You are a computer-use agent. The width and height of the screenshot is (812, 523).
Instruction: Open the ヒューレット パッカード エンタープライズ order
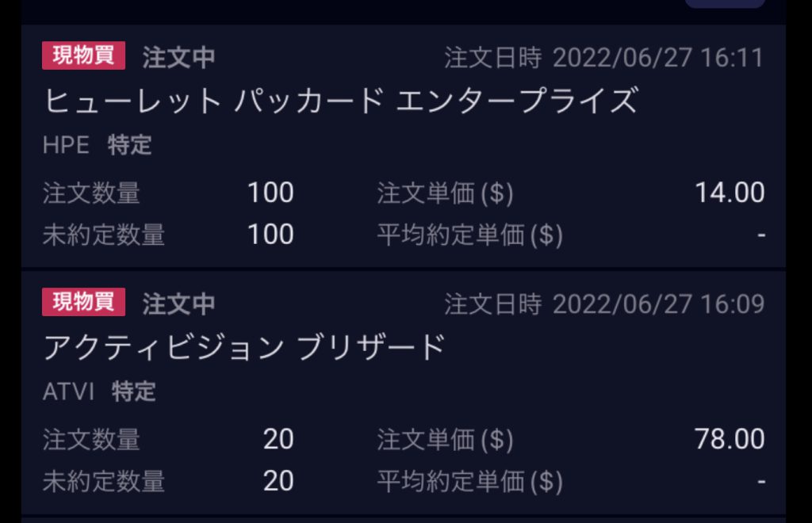coord(340,101)
